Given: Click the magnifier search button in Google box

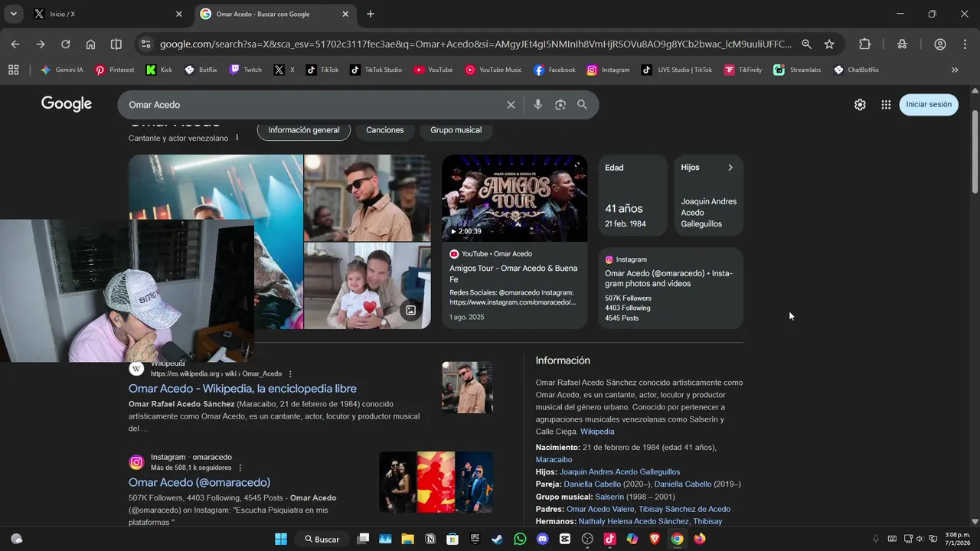Looking at the screenshot, I should (x=582, y=105).
